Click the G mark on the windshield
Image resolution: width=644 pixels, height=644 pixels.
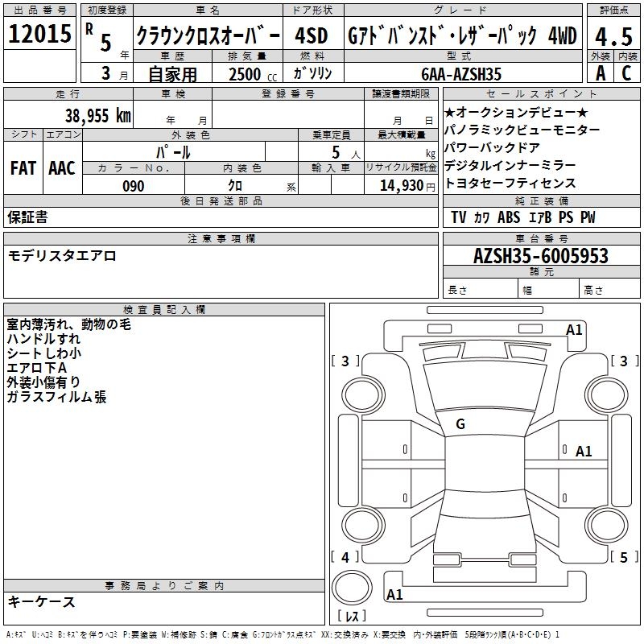pos(460,424)
